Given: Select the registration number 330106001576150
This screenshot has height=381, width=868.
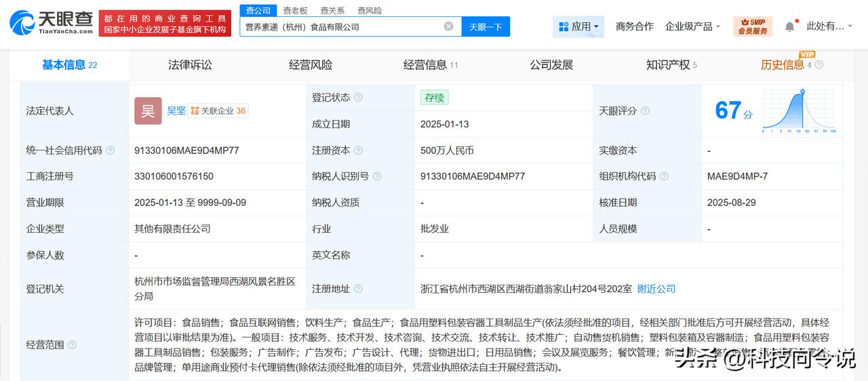Looking at the screenshot, I should pyautogui.click(x=174, y=176).
